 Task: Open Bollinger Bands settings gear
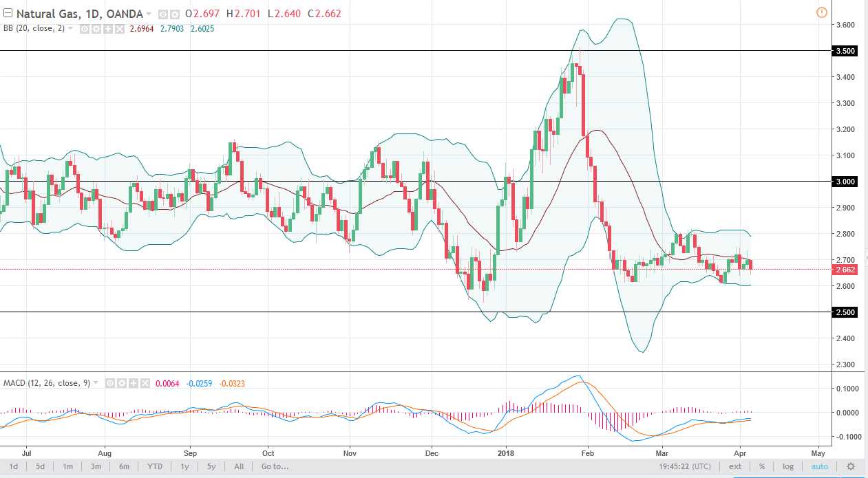(x=96, y=30)
